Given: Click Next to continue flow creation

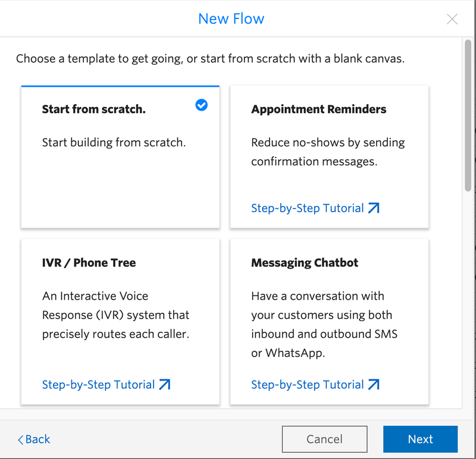Looking at the screenshot, I should [420, 439].
